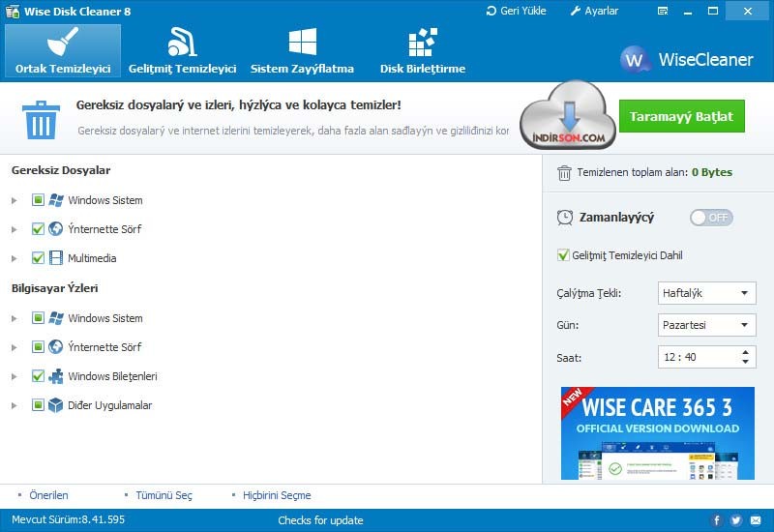
Task: Click Checks for update in status bar
Action: point(320,520)
